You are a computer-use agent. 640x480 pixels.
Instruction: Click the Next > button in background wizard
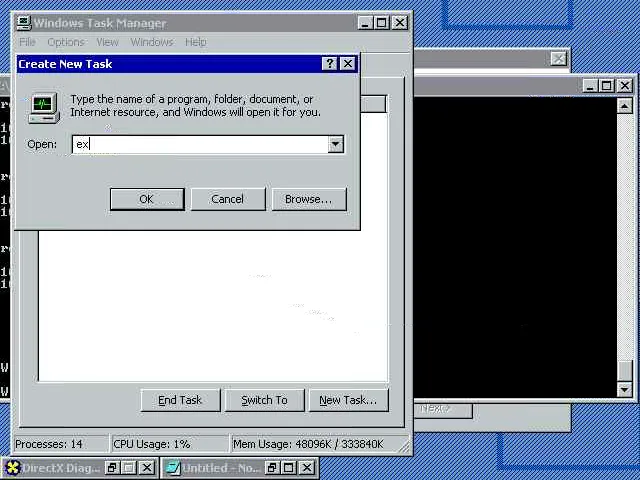pyautogui.click(x=443, y=409)
